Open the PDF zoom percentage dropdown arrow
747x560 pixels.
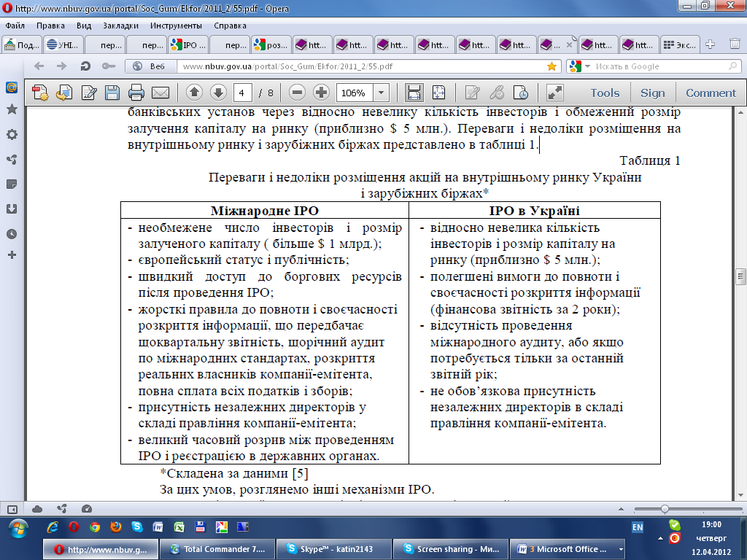click(x=381, y=93)
